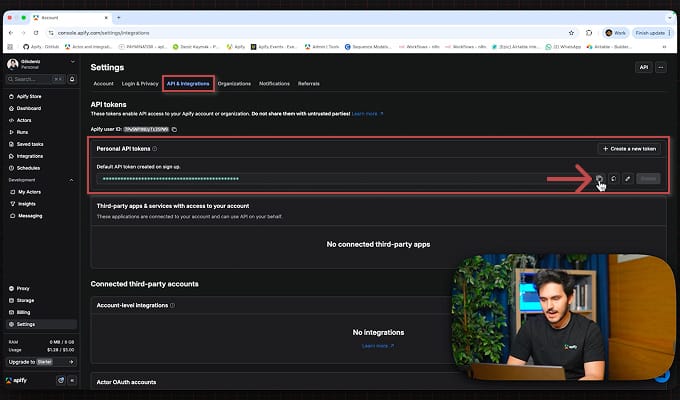Click the notifications bell icon
This screenshot has width=680, height=400.
[72, 79]
